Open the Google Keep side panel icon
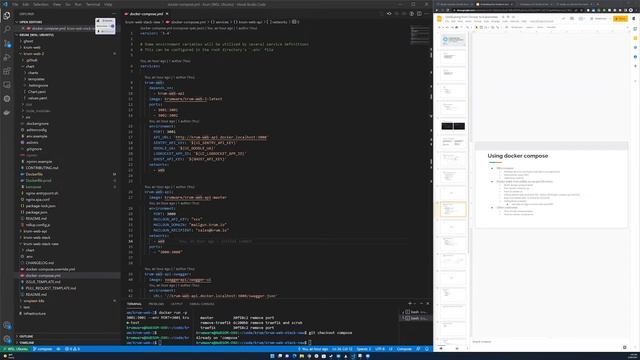640x360 pixels. point(635,38)
